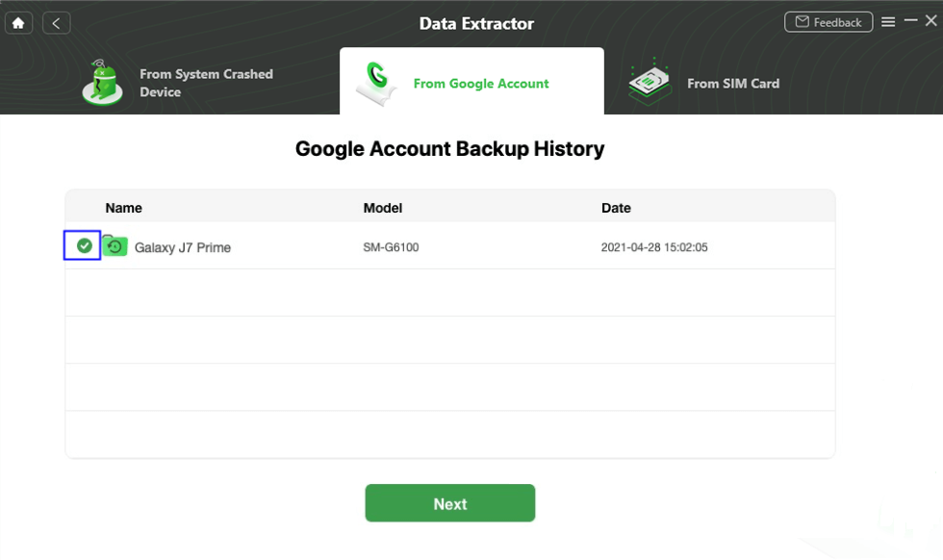Open the hamburger menu

tap(888, 22)
